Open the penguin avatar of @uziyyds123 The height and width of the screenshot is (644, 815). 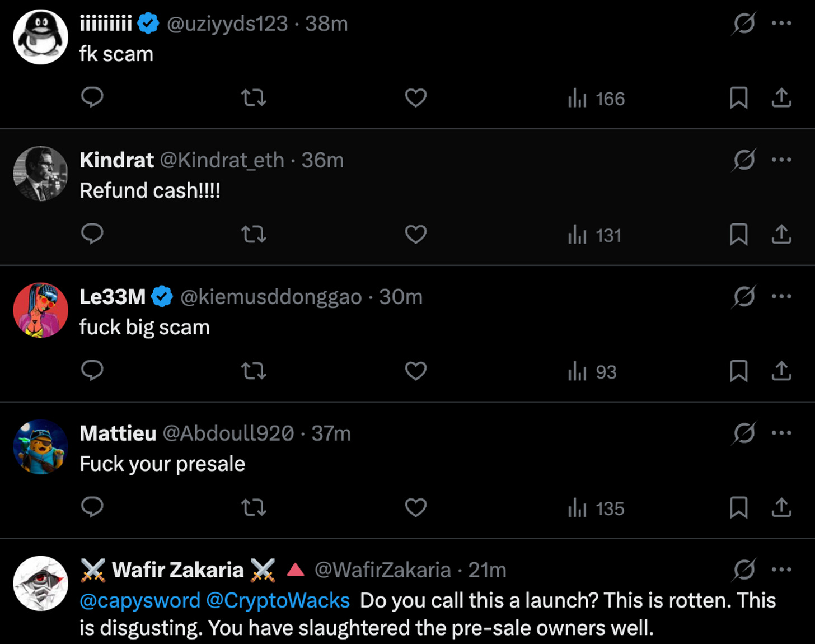click(x=40, y=37)
